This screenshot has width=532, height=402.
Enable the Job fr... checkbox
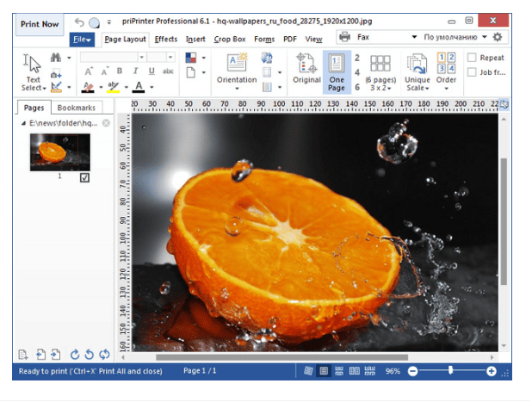(472, 72)
